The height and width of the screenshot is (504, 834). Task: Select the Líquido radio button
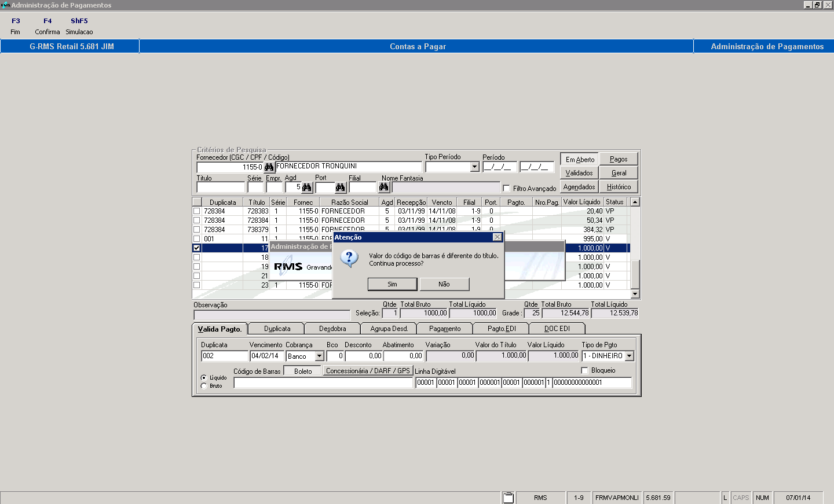click(x=204, y=378)
